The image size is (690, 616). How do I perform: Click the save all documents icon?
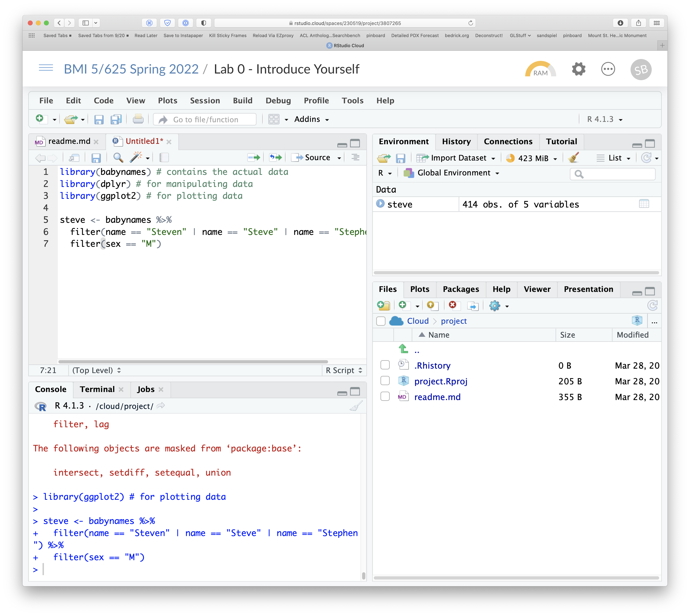click(116, 119)
